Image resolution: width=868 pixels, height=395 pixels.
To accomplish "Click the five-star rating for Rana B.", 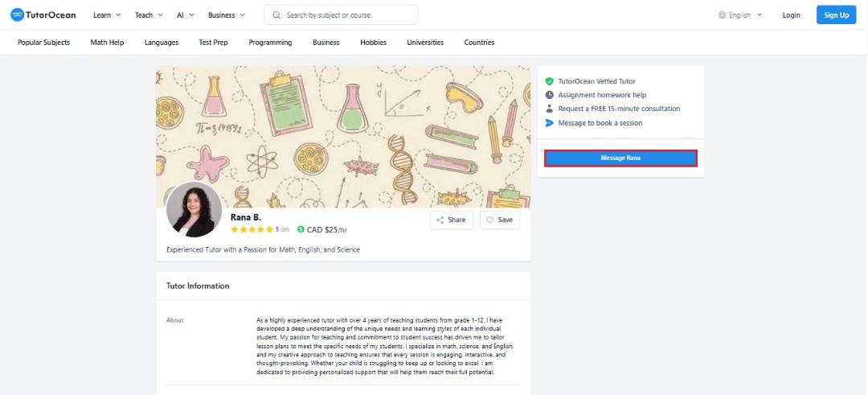I will [x=252, y=229].
